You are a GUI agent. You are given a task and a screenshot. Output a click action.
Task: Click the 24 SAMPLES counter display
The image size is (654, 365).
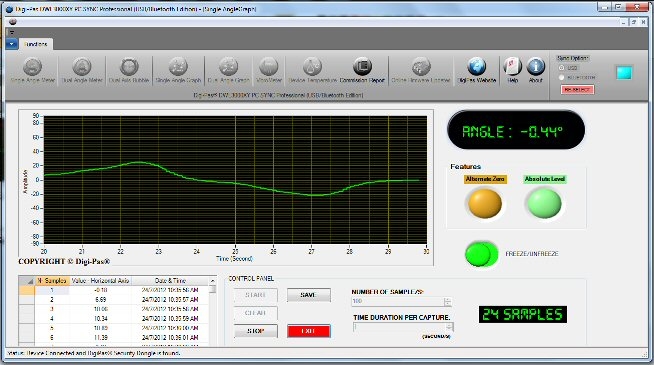[x=523, y=315]
